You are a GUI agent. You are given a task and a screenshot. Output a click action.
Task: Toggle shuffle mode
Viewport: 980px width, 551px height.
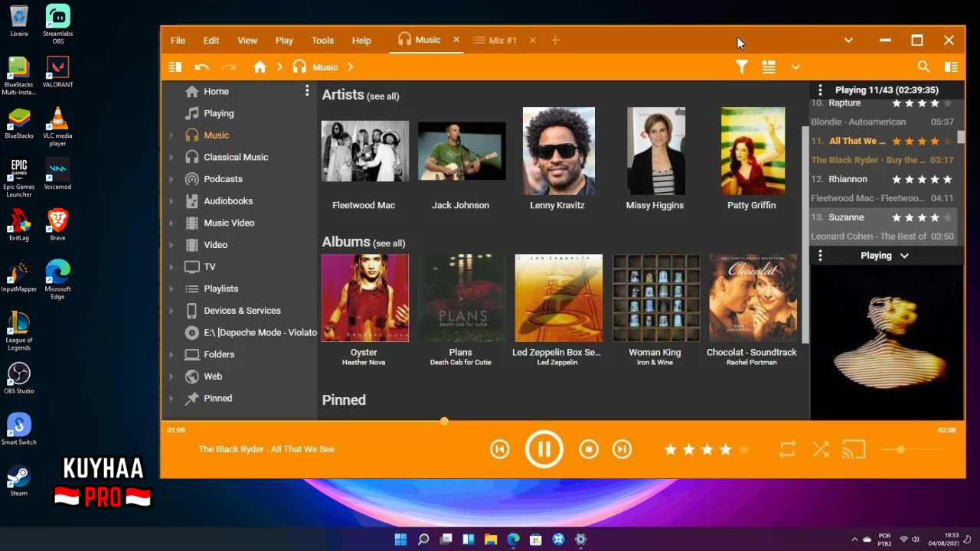coord(821,449)
